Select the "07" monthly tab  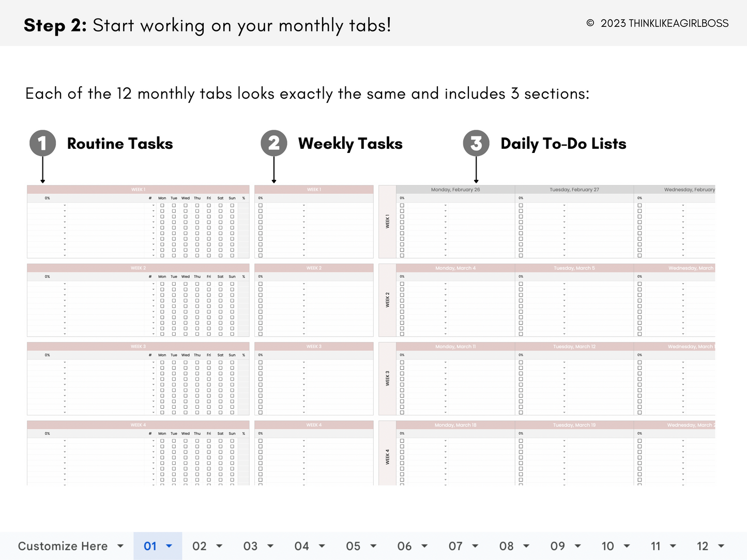(x=456, y=546)
